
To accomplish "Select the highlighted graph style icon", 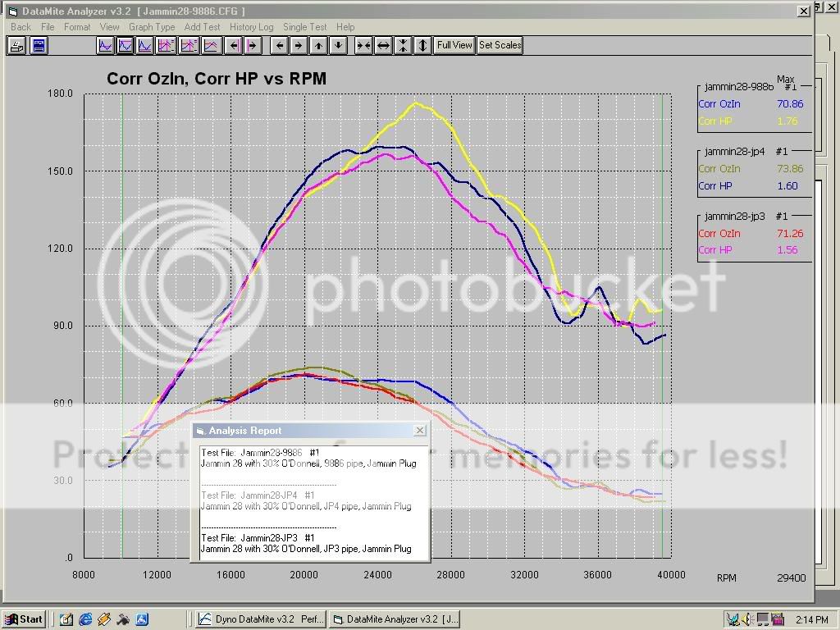I will coord(126,45).
